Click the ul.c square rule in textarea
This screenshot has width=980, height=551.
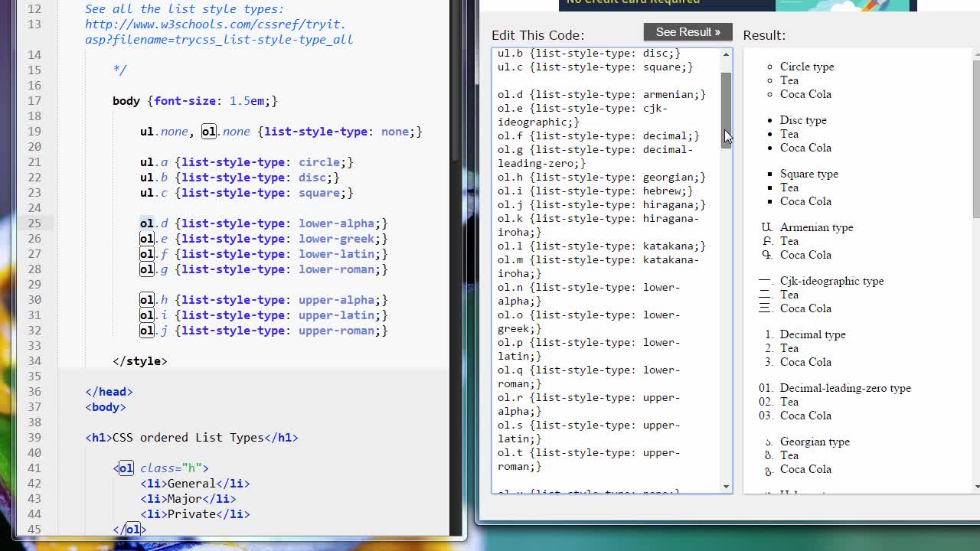[x=596, y=67]
